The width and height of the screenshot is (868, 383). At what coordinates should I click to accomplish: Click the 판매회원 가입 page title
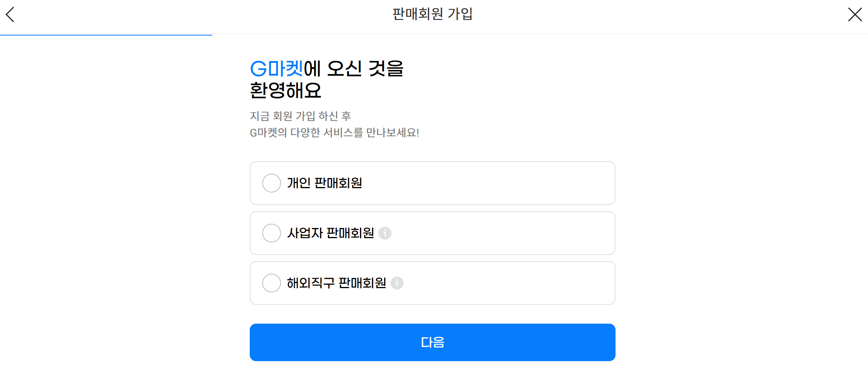[x=432, y=14]
